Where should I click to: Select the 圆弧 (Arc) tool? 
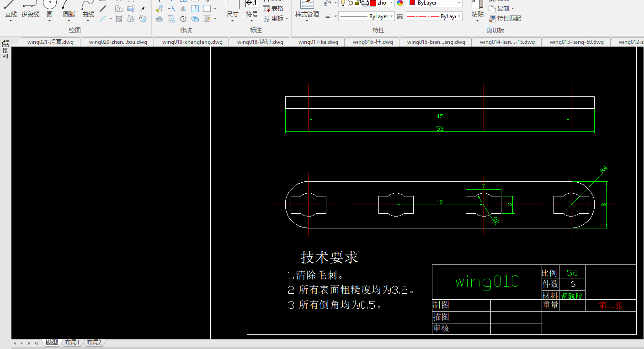click(x=69, y=10)
